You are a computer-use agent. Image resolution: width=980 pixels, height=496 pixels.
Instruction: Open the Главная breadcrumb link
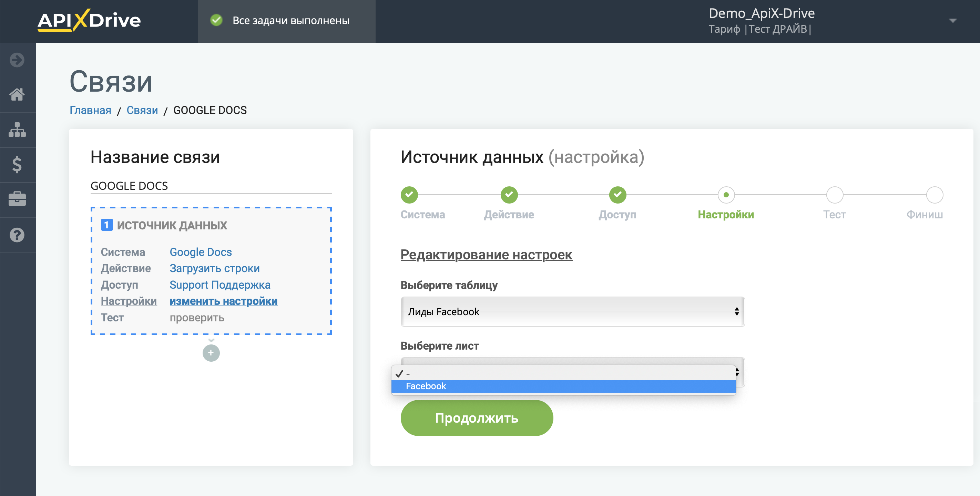point(90,110)
